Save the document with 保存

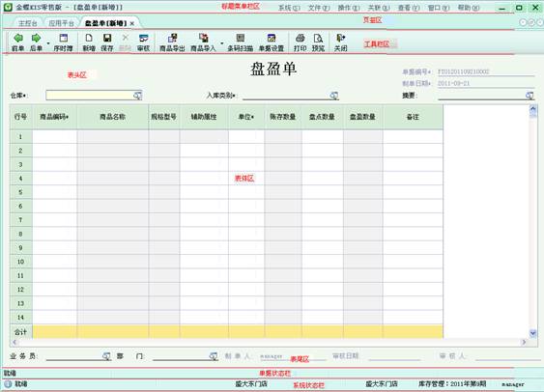pyautogui.click(x=107, y=42)
